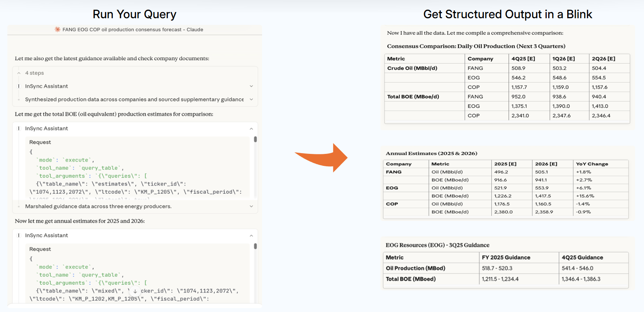Screen dimensions: 644x312
Task: Click the 'Run Your Query' heading
Action: [x=135, y=14]
